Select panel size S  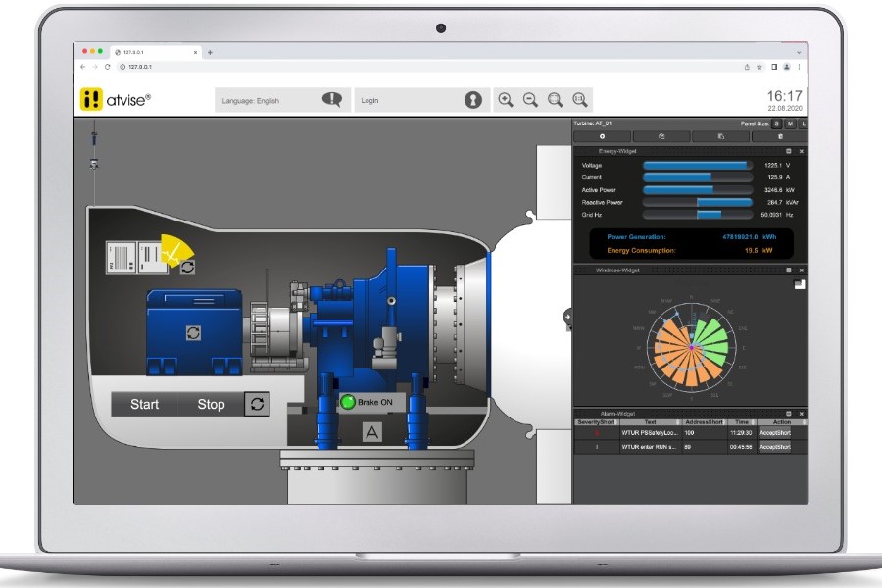tap(776, 123)
